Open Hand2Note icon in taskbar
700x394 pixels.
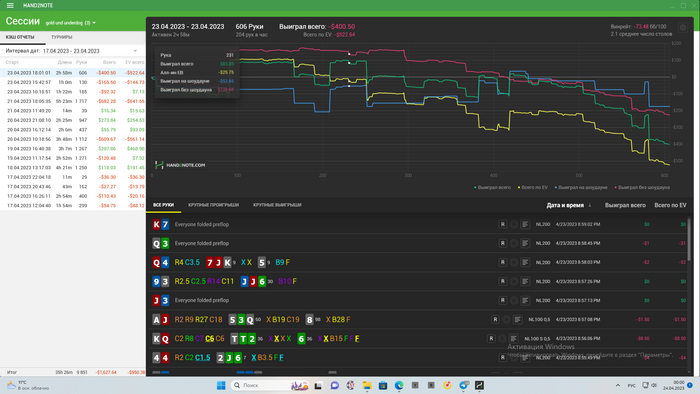[479, 386]
